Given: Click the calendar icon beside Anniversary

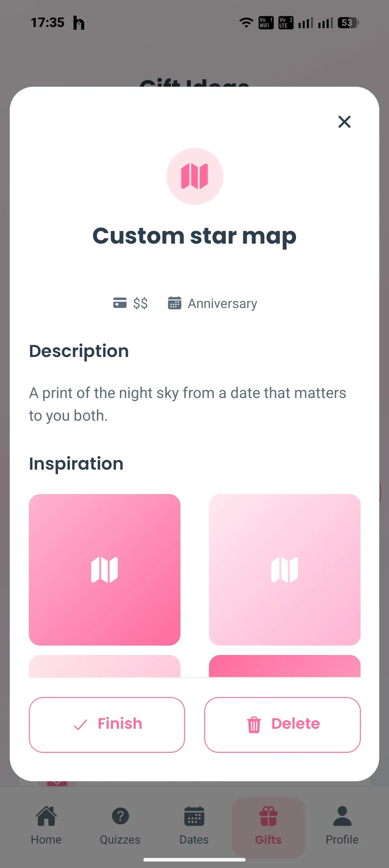Looking at the screenshot, I should click(x=175, y=303).
